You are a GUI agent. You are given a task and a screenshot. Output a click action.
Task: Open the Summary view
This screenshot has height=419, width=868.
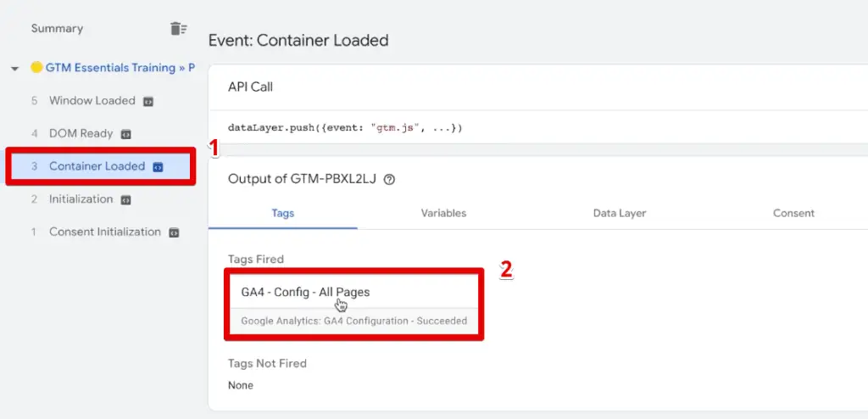57,29
